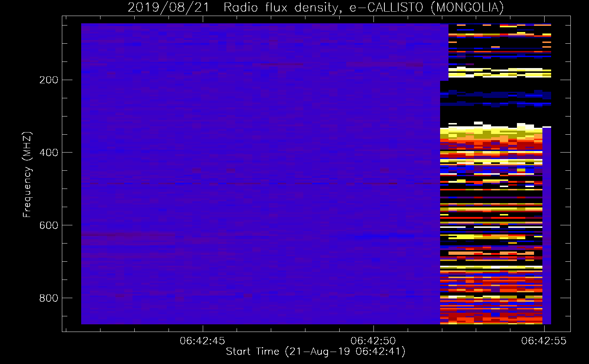Image resolution: width=589 pixels, height=364 pixels.
Task: Click the "Frequency (MHZ)" axis label
Action: (27, 175)
